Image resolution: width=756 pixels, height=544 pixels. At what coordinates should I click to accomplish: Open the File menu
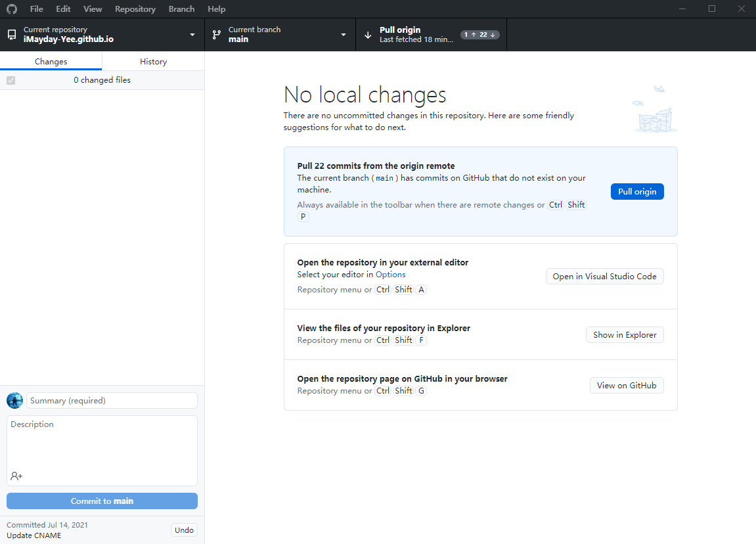pos(36,9)
